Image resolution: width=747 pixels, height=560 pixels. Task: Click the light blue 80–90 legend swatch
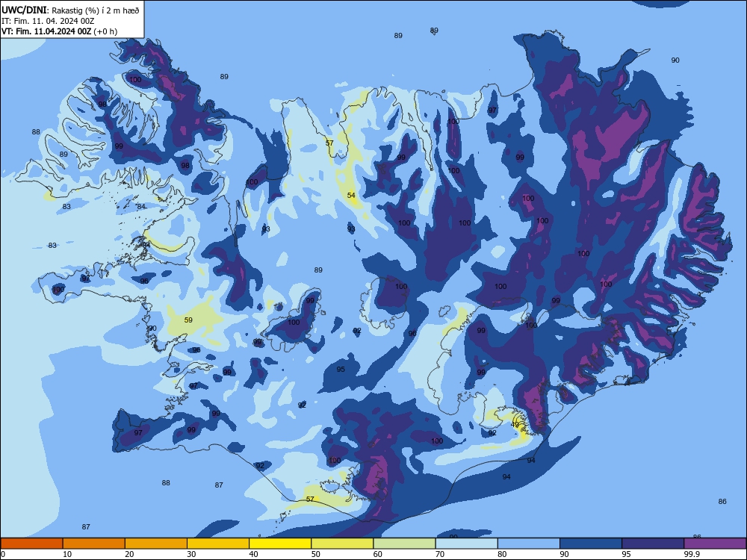click(x=529, y=544)
